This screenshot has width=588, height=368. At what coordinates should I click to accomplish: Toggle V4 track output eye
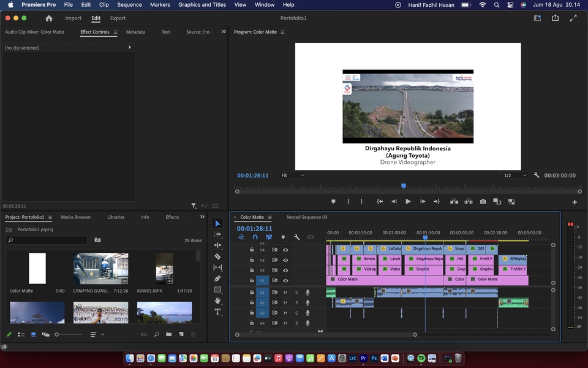coord(285,250)
